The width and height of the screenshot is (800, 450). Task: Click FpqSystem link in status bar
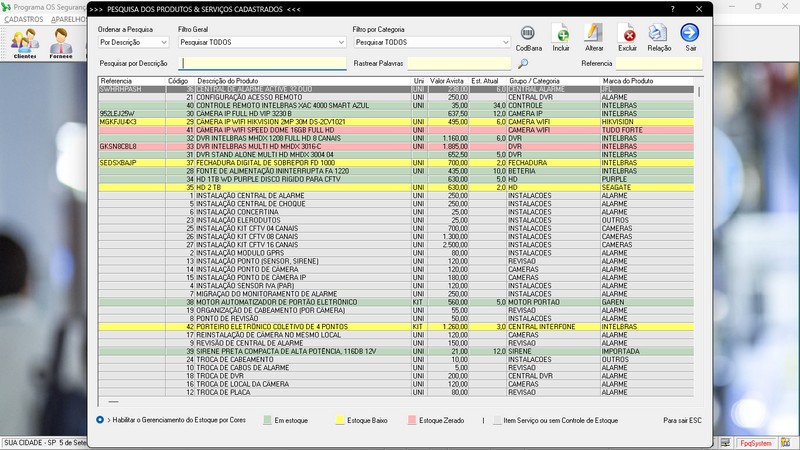click(756, 443)
